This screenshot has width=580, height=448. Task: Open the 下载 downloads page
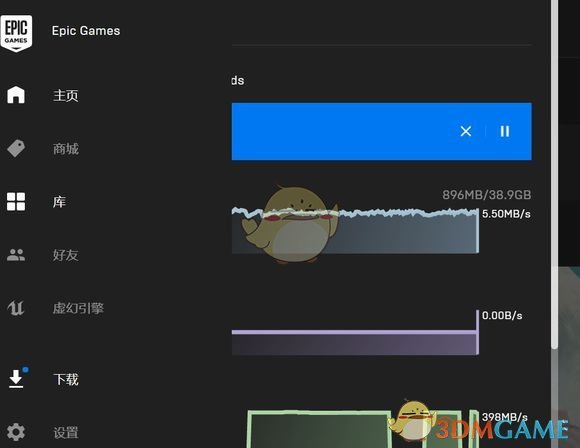tap(66, 380)
